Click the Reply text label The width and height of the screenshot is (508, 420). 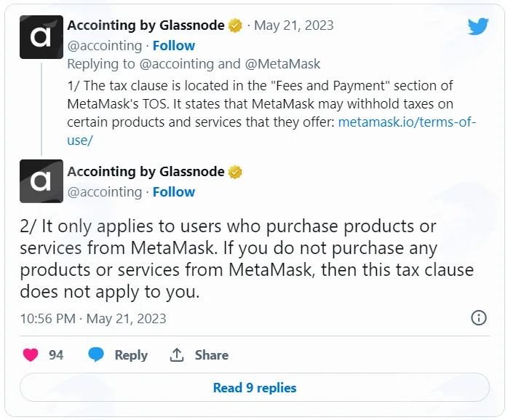click(131, 355)
